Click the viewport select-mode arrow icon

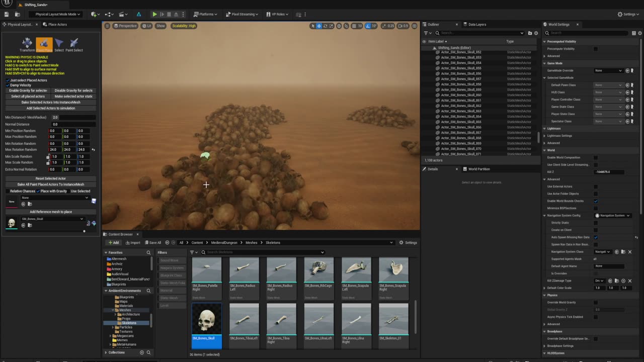pos(313,26)
